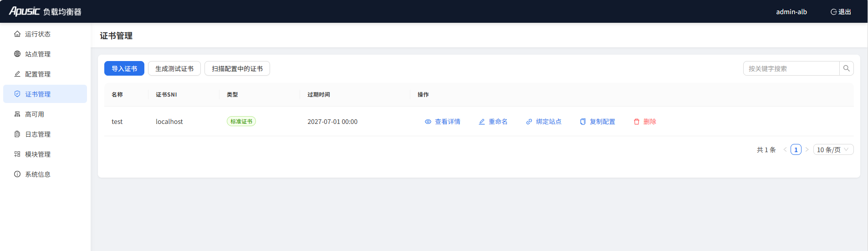Open the 10 条/页 page size dropdown
This screenshot has width=868, height=251.
(x=833, y=149)
